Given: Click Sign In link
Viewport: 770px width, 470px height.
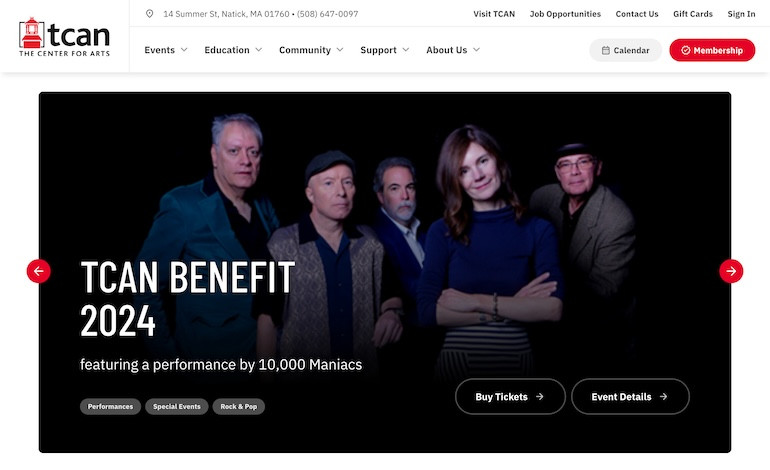Looking at the screenshot, I should click(741, 14).
